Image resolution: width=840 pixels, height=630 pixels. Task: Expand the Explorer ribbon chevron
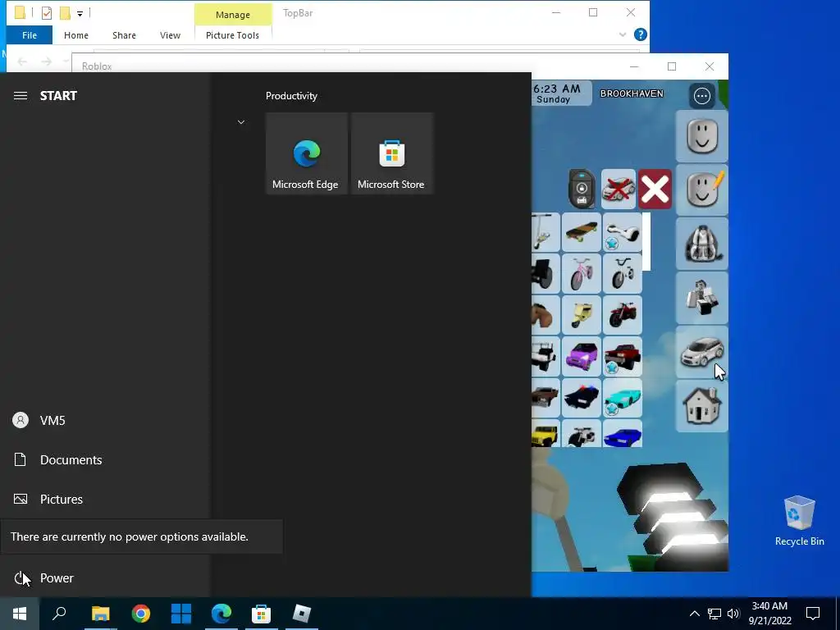coord(623,34)
